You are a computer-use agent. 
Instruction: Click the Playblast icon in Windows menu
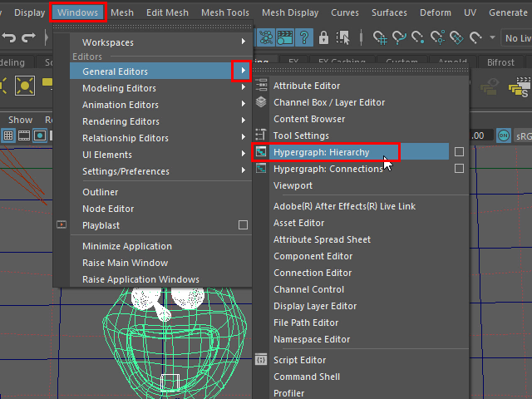click(62, 225)
